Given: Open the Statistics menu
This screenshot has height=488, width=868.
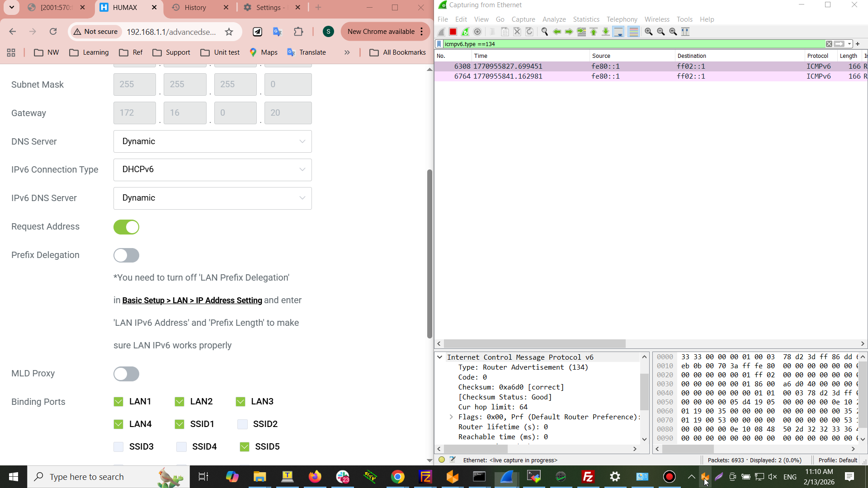Looking at the screenshot, I should click(586, 19).
